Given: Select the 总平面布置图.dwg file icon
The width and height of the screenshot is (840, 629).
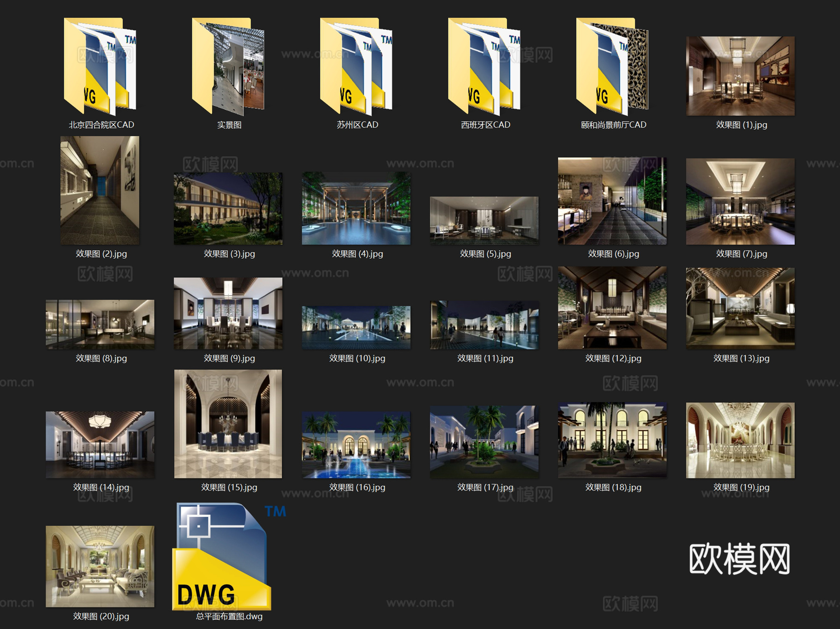Looking at the screenshot, I should 228,556.
